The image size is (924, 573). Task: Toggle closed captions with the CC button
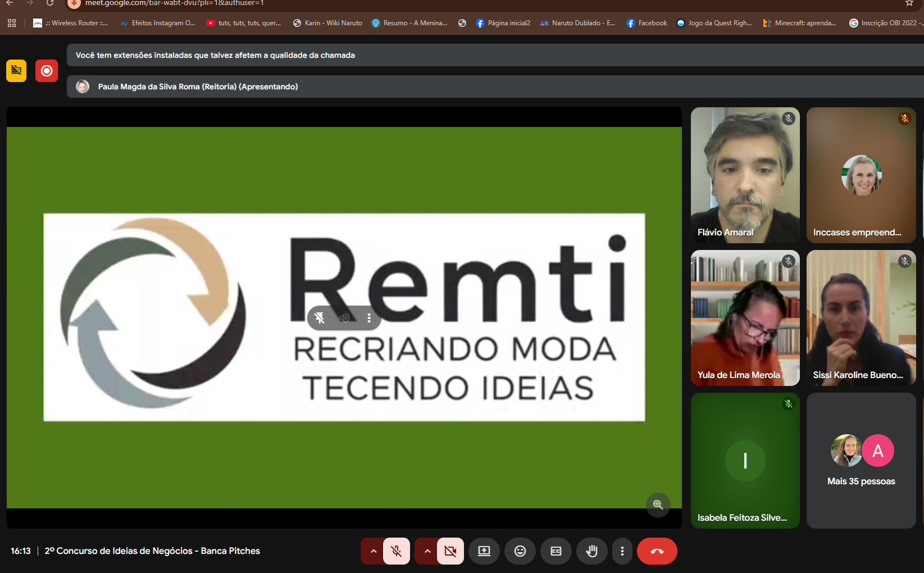[556, 551]
